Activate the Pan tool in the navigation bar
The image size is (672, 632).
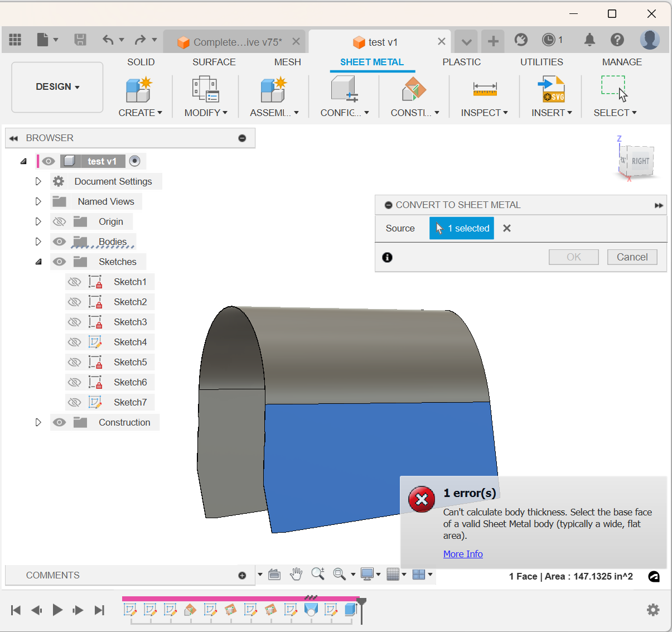coord(296,574)
